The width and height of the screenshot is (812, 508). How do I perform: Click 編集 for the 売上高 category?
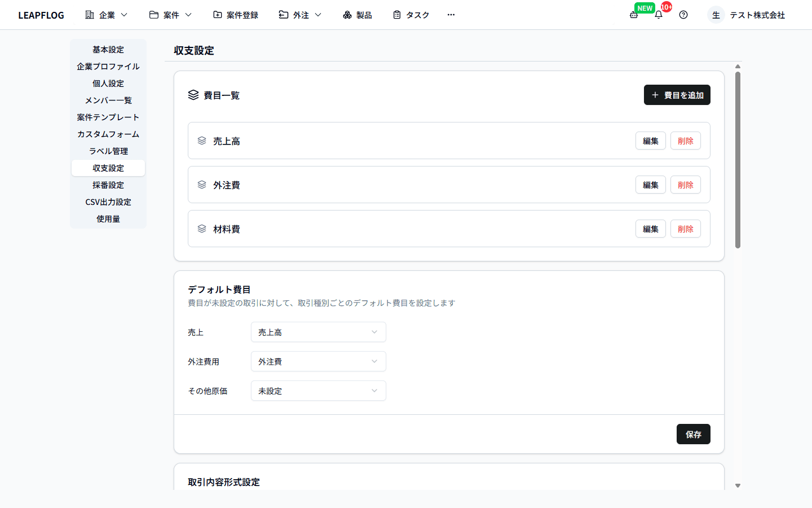point(650,141)
